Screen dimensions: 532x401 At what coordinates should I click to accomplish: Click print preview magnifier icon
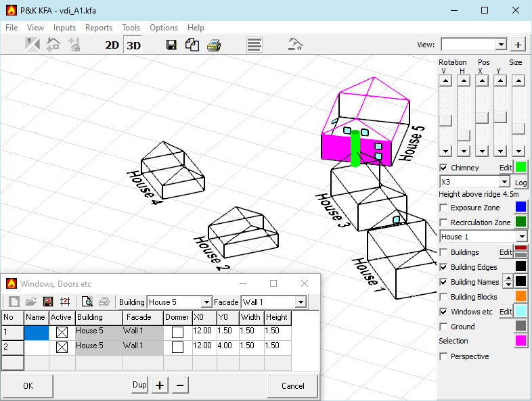pos(87,302)
